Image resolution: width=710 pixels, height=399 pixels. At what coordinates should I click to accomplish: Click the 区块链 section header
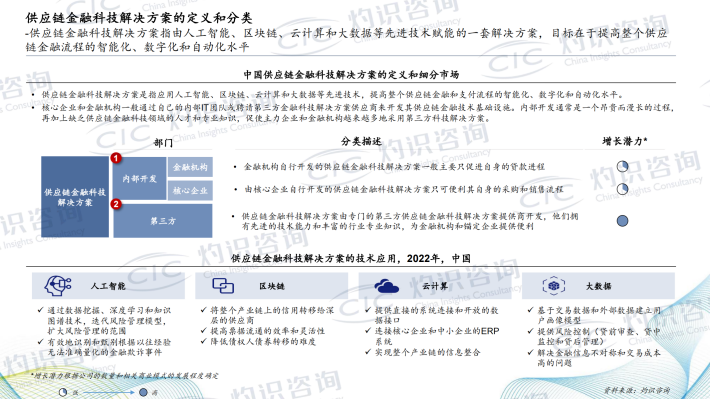[x=272, y=286]
